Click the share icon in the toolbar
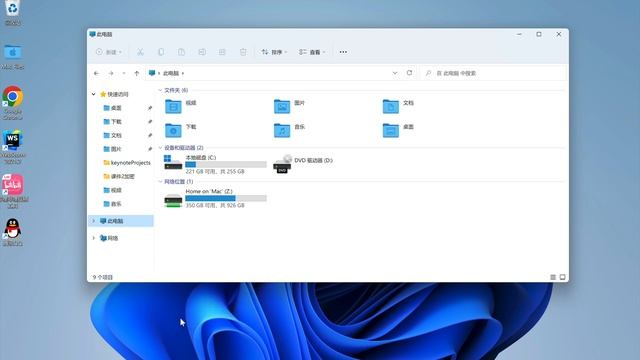The height and width of the screenshot is (360, 640). (222, 52)
